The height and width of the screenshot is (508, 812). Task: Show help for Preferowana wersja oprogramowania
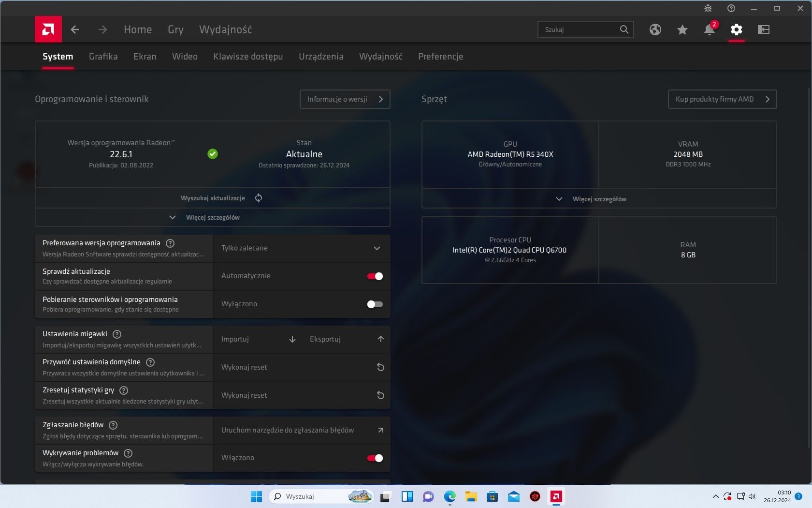[170, 243]
